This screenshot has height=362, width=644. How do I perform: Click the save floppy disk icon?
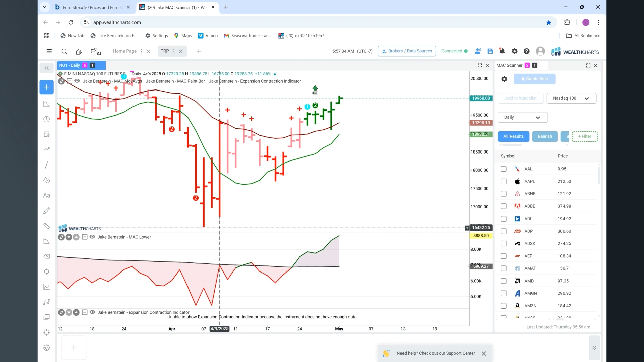point(490,51)
